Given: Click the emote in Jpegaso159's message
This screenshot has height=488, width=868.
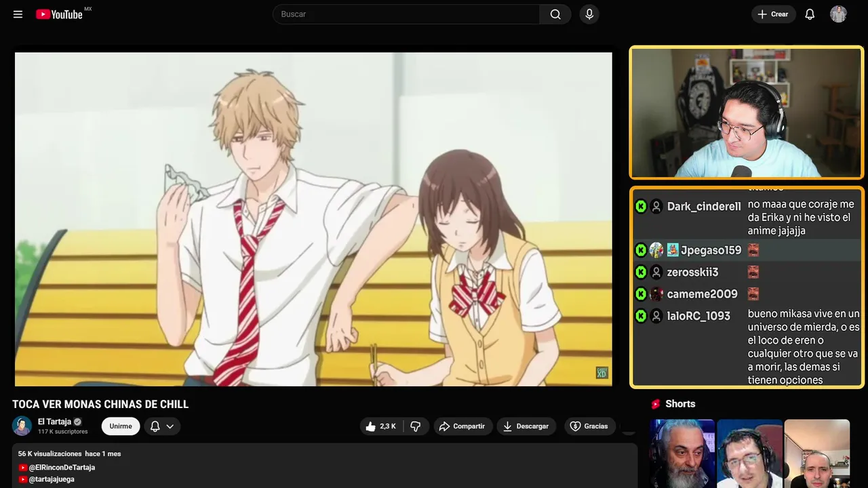Looking at the screenshot, I should click(753, 250).
